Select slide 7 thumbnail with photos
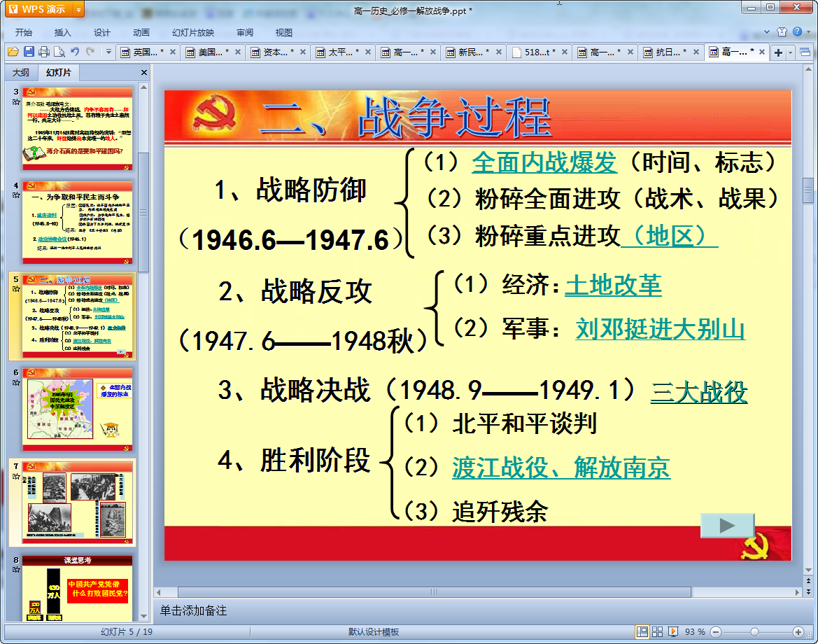 click(77, 503)
